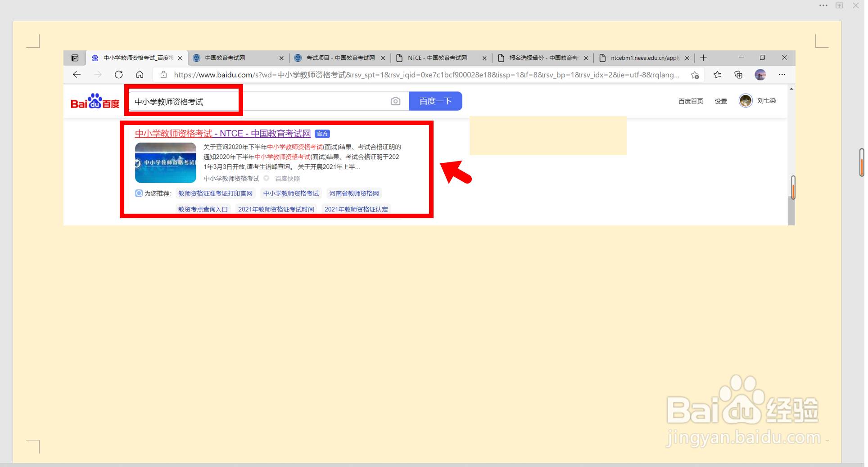Open 刘七染 account avatar on Baidu

pyautogui.click(x=746, y=101)
